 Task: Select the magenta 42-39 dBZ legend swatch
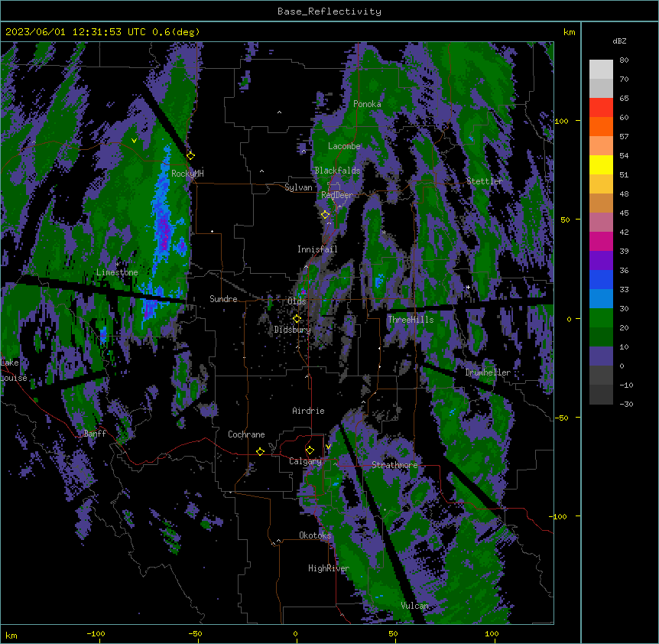click(x=601, y=241)
